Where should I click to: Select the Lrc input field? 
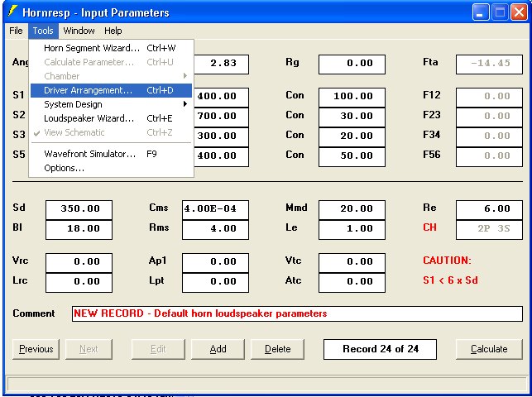[x=79, y=282]
